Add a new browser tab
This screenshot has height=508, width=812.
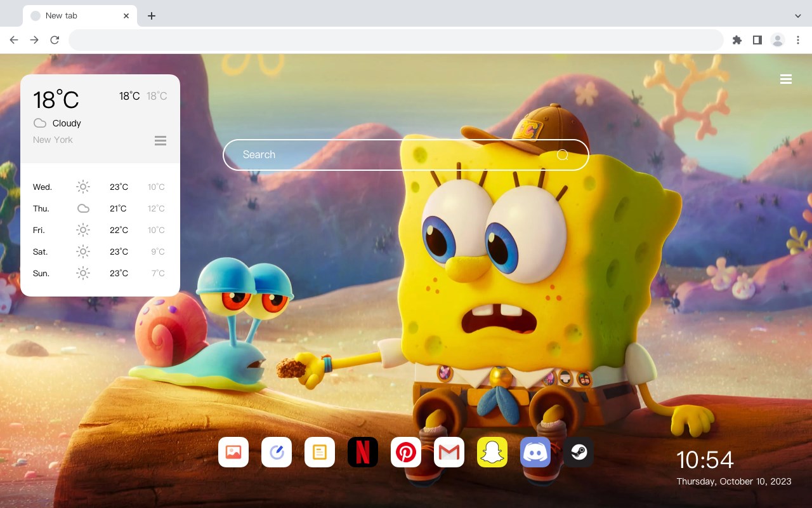pos(151,16)
